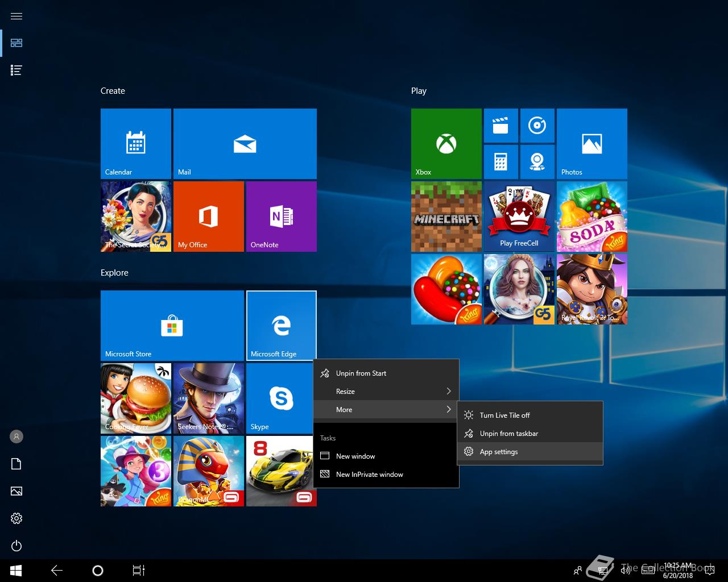Launch the Candy Crush Saga tile

click(446, 289)
